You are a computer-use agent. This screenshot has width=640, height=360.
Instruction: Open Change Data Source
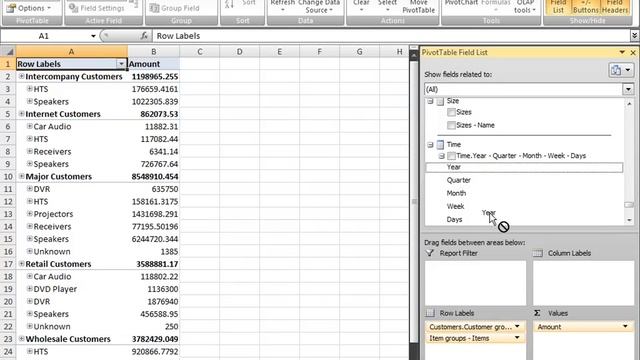pyautogui.click(x=318, y=7)
